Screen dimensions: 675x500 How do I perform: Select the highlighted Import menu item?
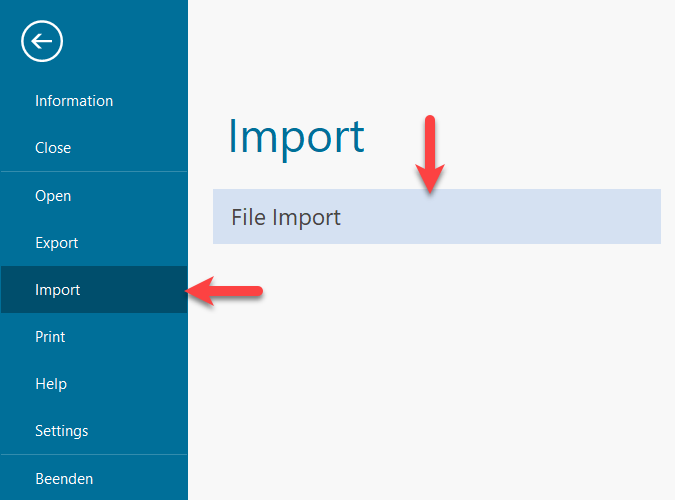(58, 290)
